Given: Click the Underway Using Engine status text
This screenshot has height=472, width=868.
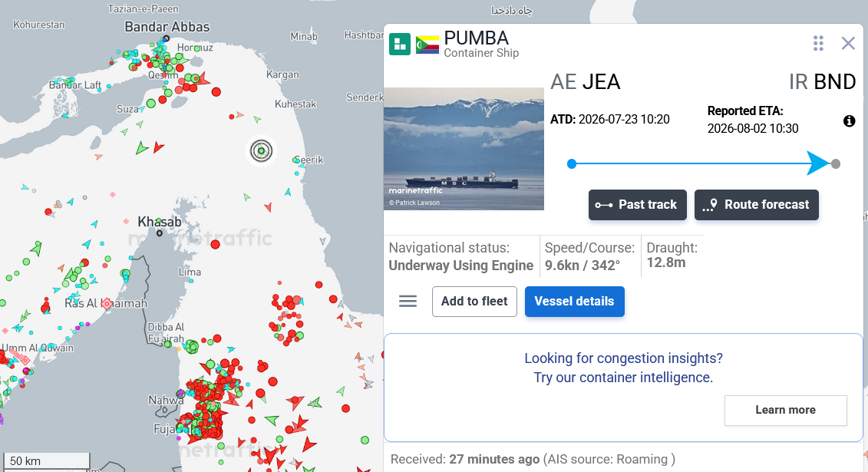Looking at the screenshot, I should pos(461,266).
